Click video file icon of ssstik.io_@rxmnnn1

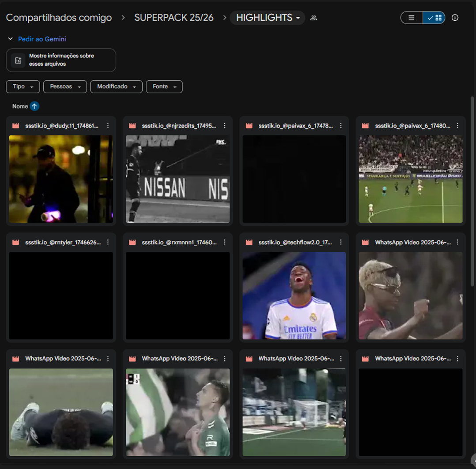[132, 242]
